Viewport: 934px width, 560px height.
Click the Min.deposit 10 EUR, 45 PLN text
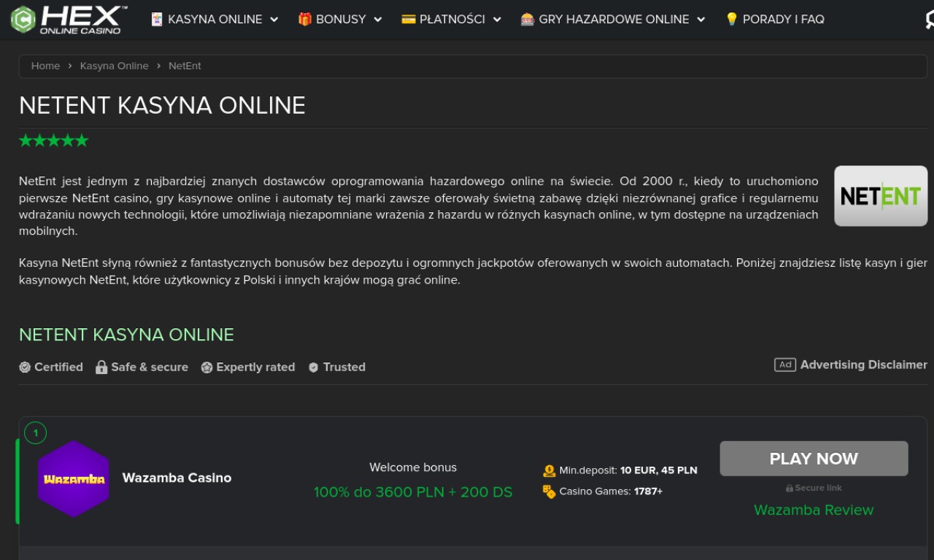(x=628, y=471)
